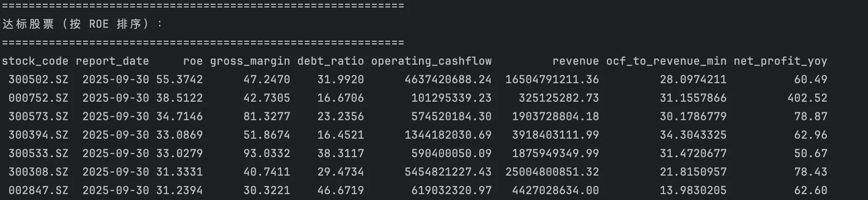Click the report_date column header

coord(112,61)
